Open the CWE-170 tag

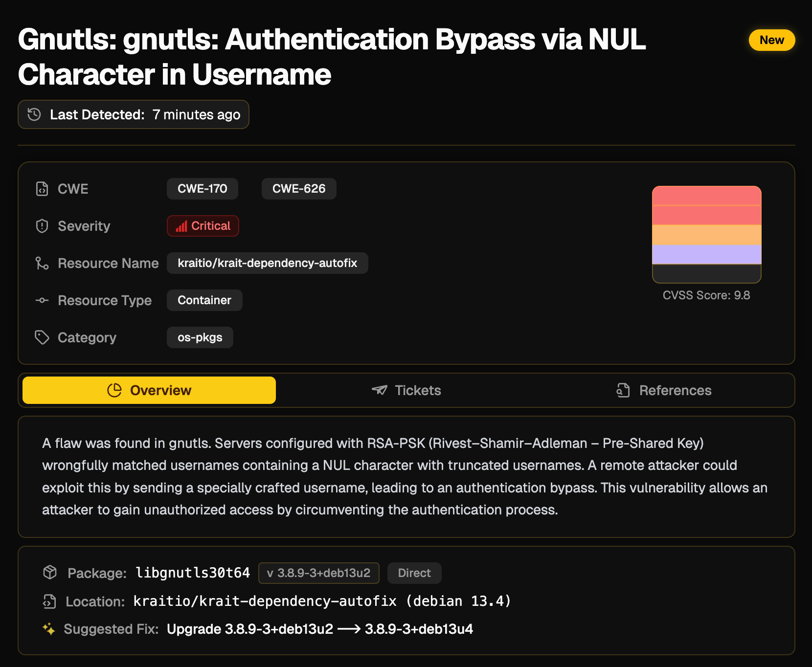(x=203, y=189)
